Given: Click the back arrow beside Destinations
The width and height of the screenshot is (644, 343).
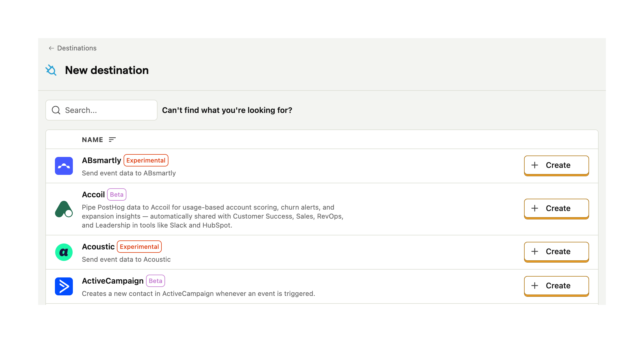Looking at the screenshot, I should point(51,48).
